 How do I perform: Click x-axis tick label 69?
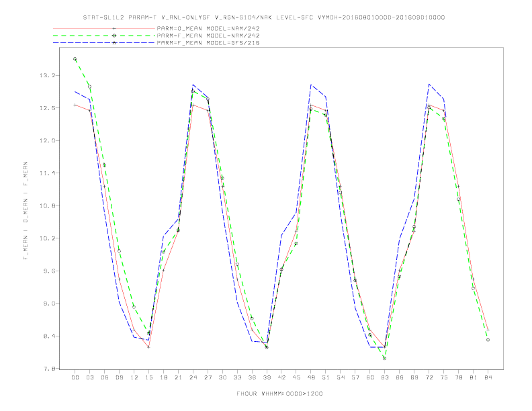(414, 377)
